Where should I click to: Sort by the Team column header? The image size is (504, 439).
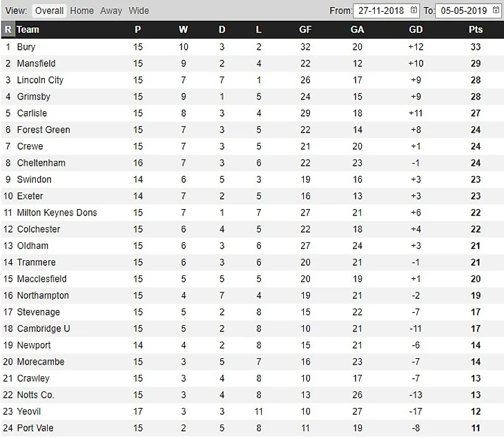pos(28,30)
